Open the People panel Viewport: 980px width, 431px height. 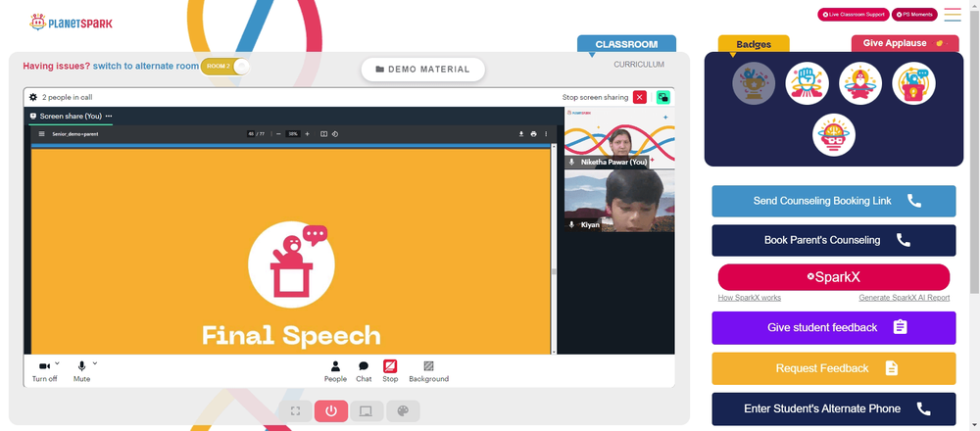coord(335,371)
